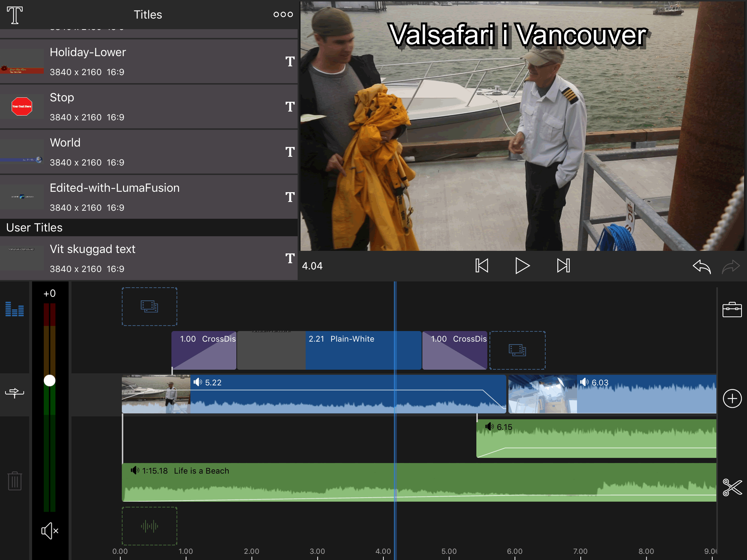Open the toolbox clip tools icon

click(732, 310)
